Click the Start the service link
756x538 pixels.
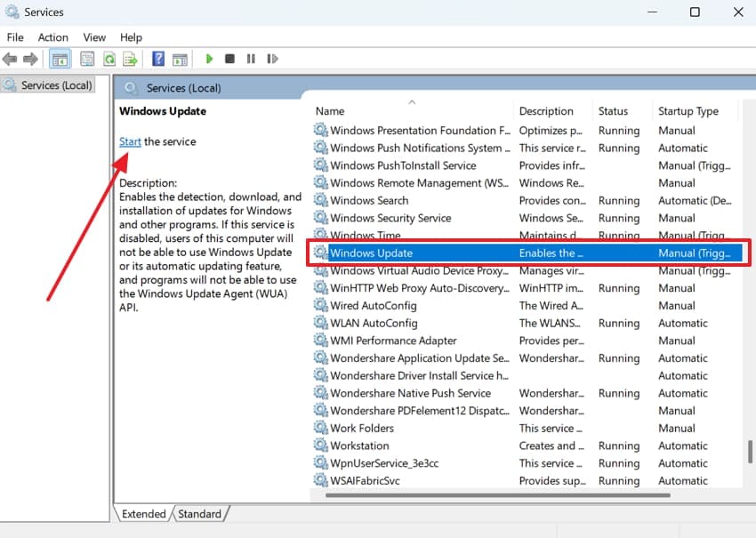(130, 141)
